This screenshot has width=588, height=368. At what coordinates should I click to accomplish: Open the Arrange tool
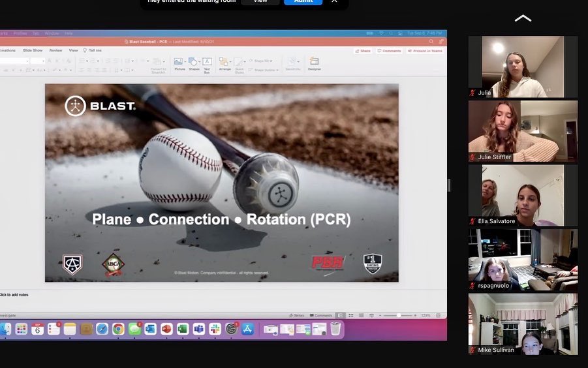pyautogui.click(x=224, y=64)
